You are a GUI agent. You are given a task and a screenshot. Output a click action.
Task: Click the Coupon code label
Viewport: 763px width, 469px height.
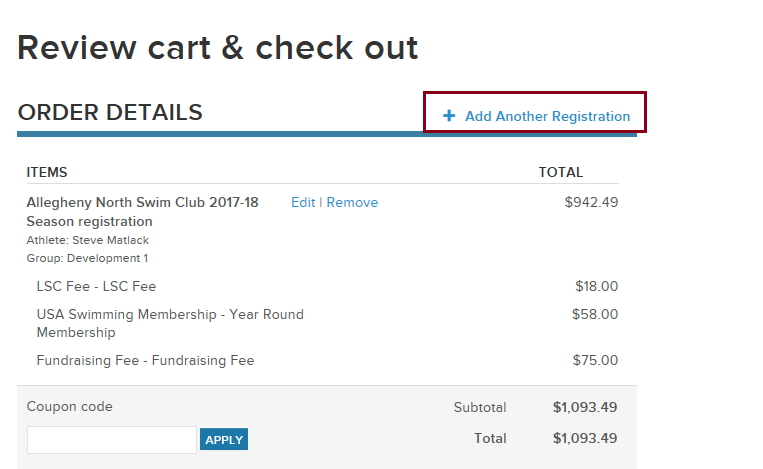[x=69, y=407]
